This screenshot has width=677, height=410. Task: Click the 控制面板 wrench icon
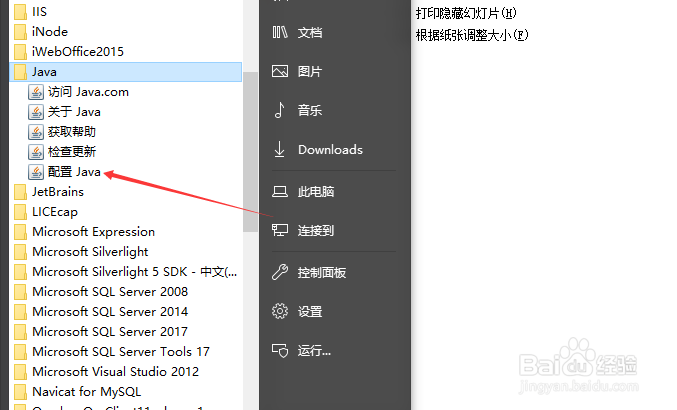coord(280,272)
